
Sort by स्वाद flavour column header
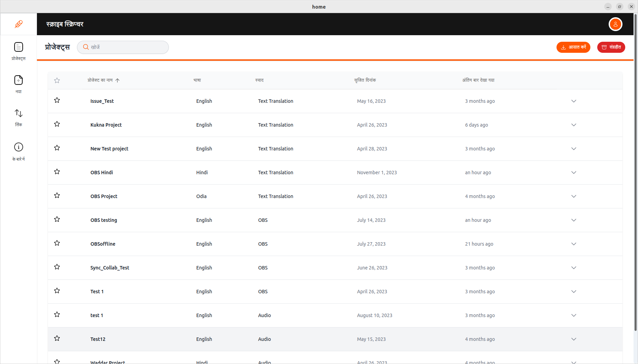[259, 80]
